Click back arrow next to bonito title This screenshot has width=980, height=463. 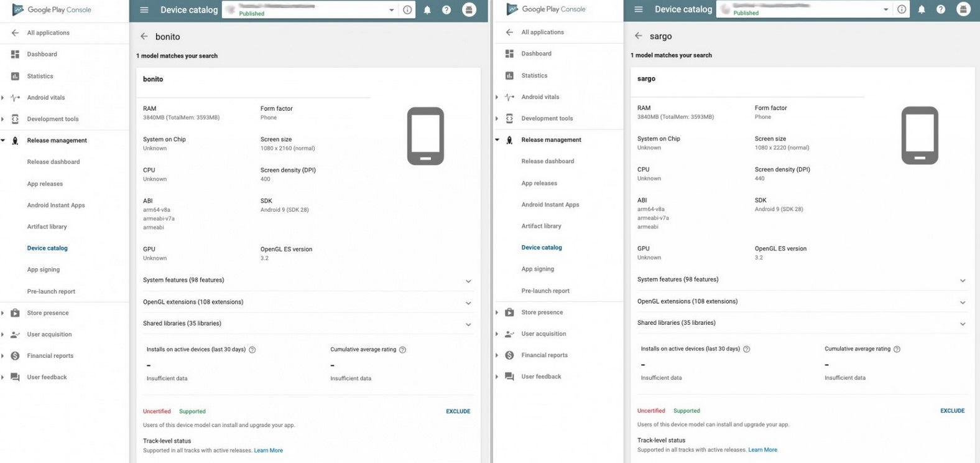(x=144, y=37)
